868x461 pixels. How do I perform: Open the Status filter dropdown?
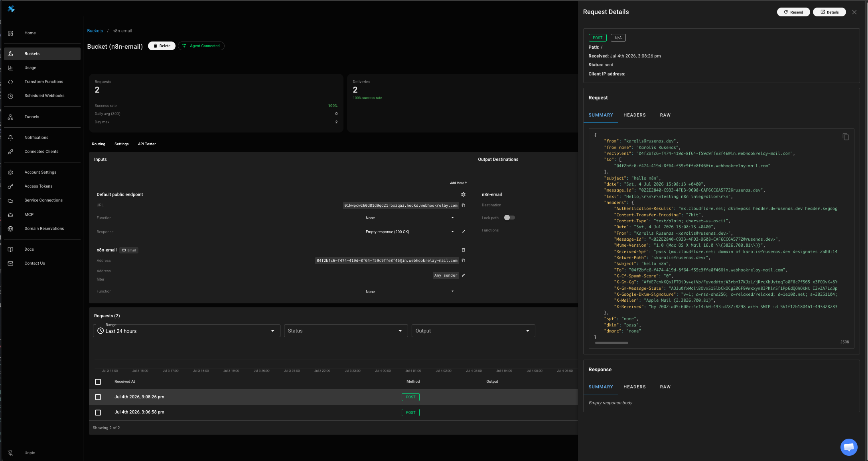coord(346,331)
